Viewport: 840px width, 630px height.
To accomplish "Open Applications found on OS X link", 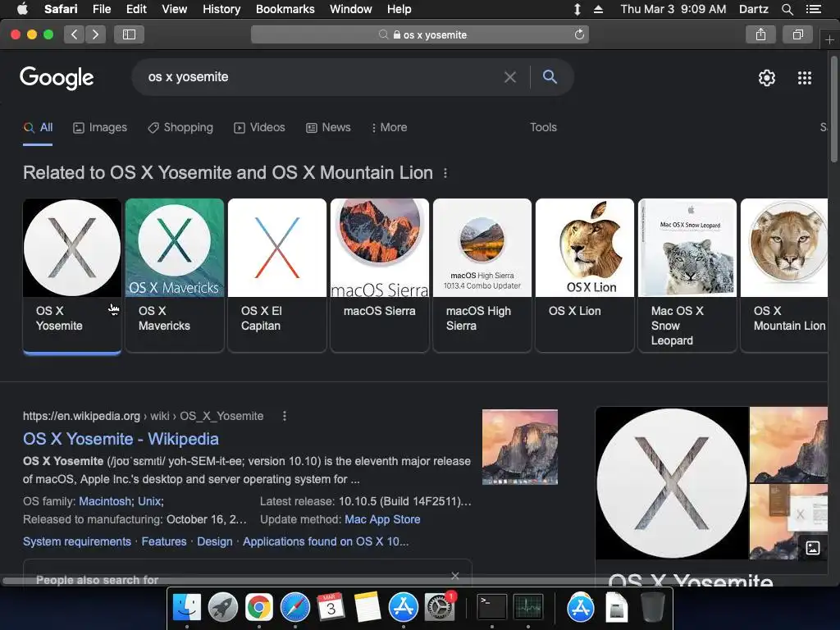I will (x=326, y=541).
